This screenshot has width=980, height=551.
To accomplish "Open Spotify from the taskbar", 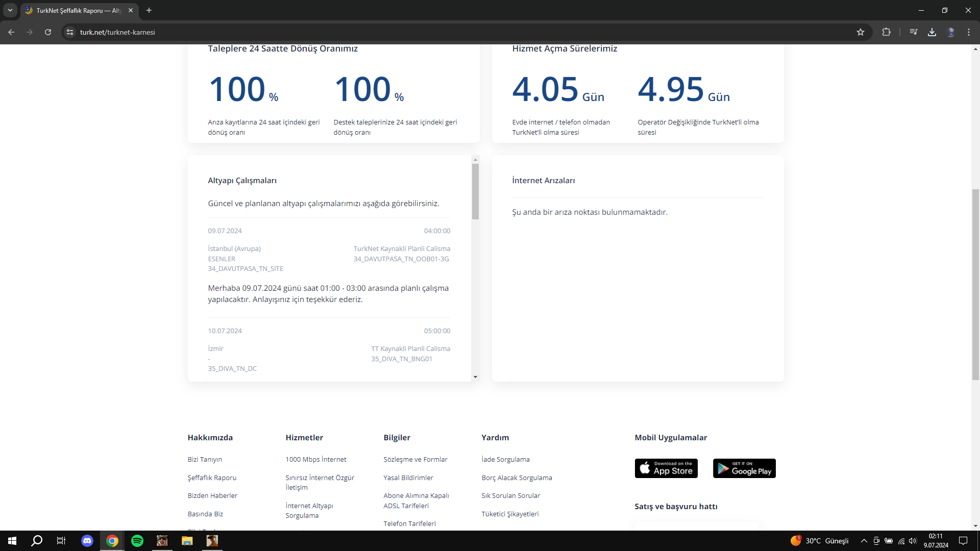I will point(137,541).
